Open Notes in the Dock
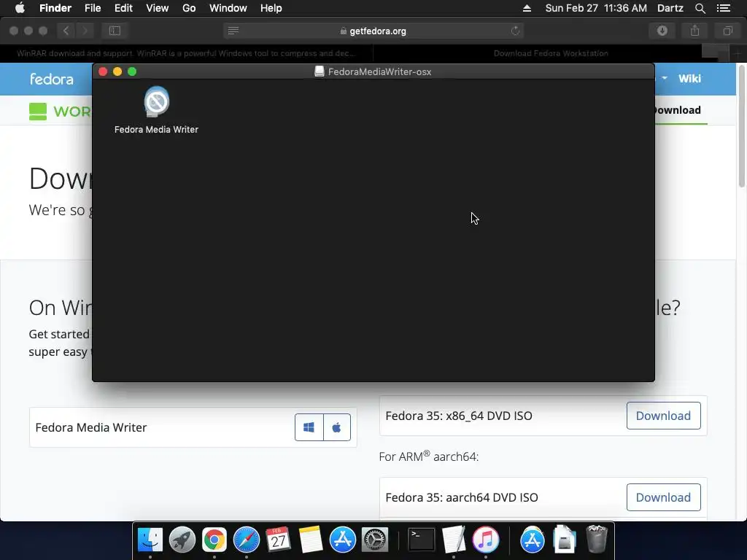Viewport: 747px width, 560px height. [311, 540]
